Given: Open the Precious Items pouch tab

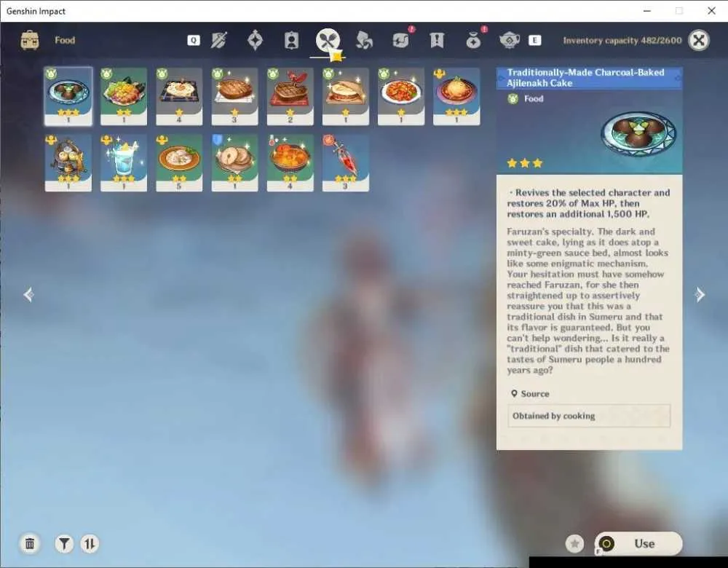Looking at the screenshot, I should click(473, 40).
